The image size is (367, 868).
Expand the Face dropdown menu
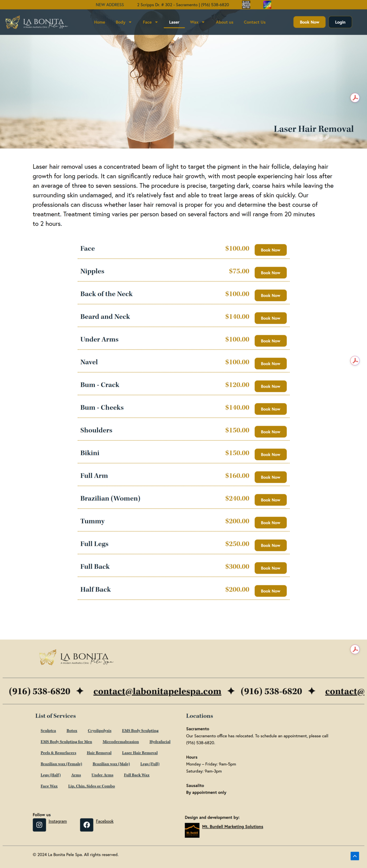150,22
